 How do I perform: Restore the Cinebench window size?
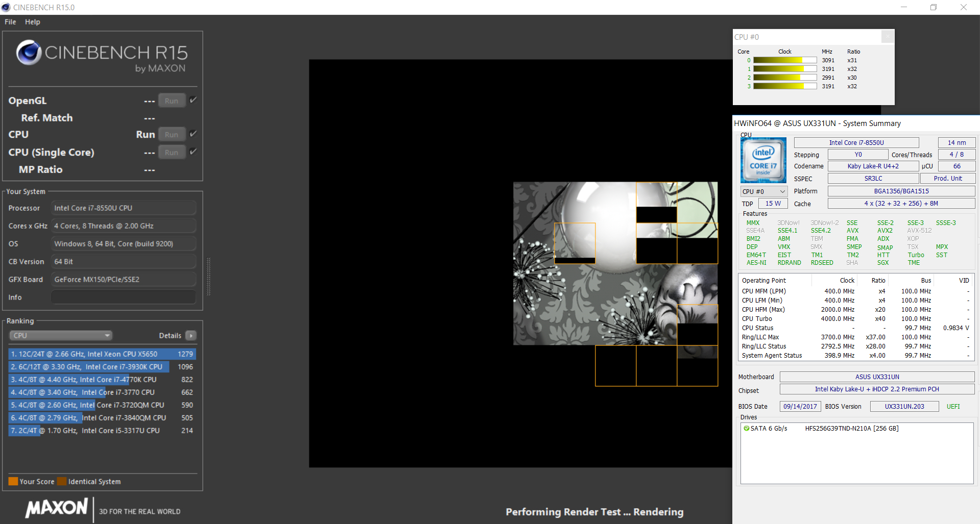(933, 7)
